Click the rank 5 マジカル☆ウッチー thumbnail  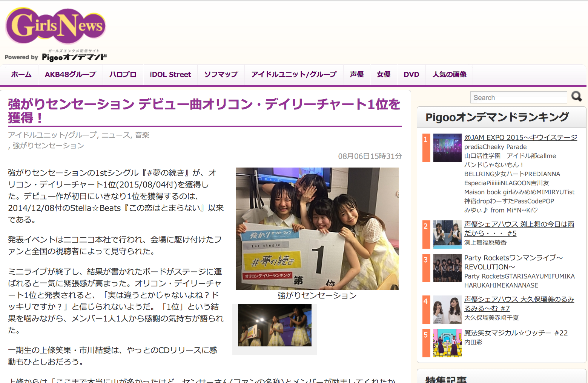tap(447, 343)
